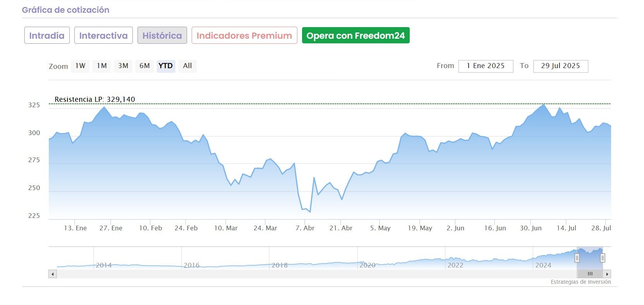Select the YTD zoom option
This screenshot has height=305, width=644.
[166, 66]
